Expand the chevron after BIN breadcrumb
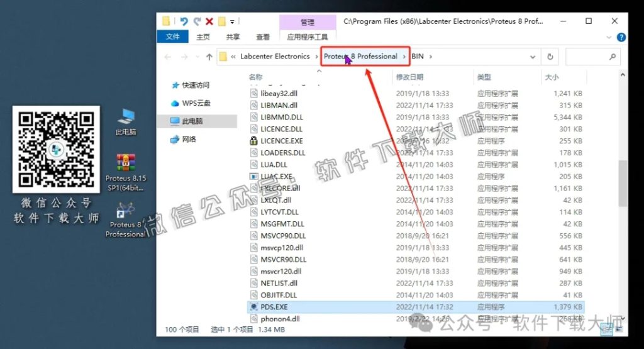This screenshot has height=349, width=644. [x=430, y=57]
